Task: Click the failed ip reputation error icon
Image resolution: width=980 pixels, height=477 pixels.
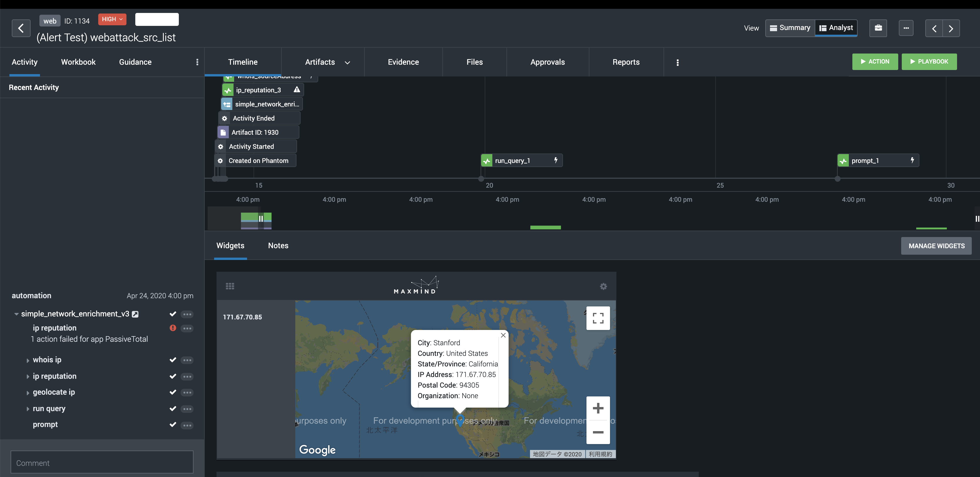Action: click(173, 328)
